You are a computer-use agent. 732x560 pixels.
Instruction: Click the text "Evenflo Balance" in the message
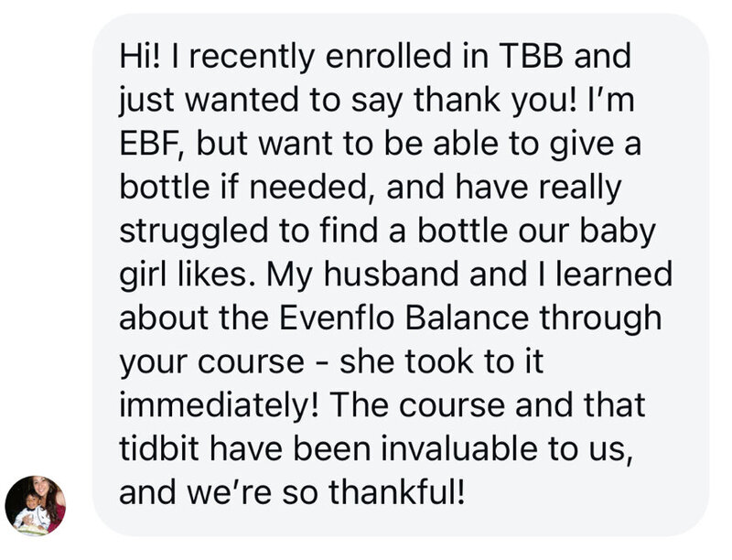point(404,318)
